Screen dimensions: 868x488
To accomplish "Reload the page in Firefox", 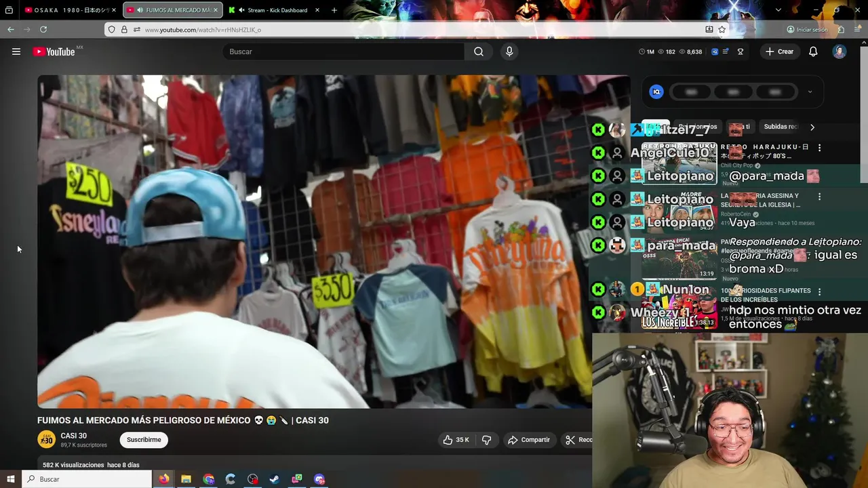I will click(x=43, y=30).
